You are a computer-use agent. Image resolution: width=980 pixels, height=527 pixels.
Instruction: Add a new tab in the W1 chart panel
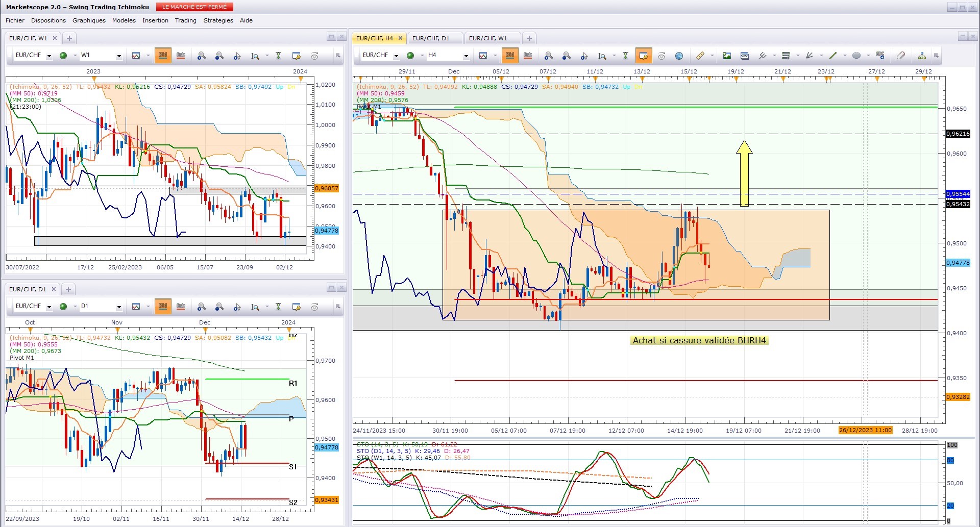click(x=69, y=38)
